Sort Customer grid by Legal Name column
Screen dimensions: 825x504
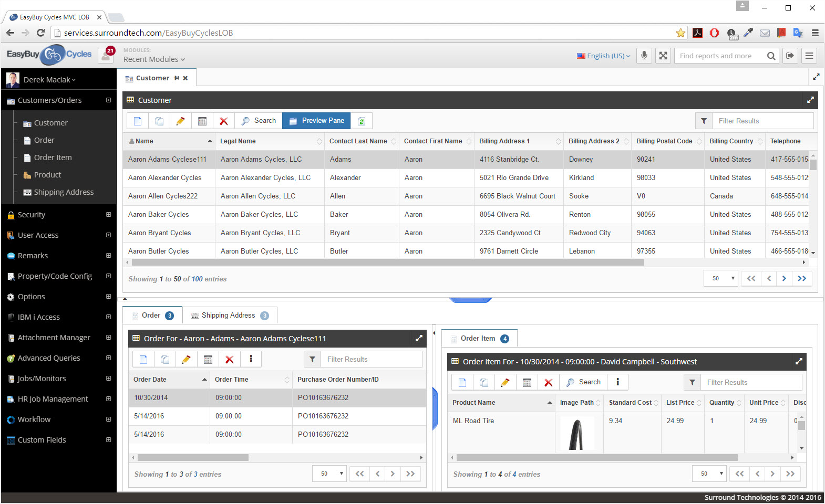[270, 141]
